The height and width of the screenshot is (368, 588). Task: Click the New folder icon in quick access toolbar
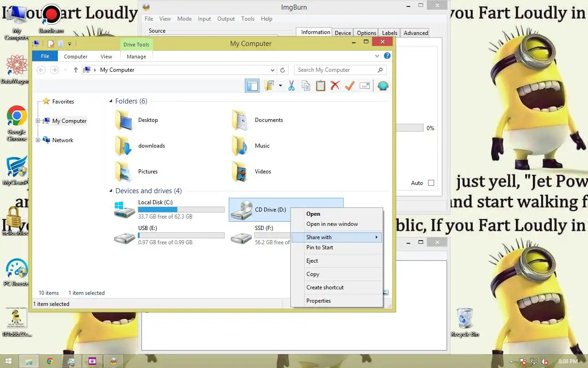[60, 44]
